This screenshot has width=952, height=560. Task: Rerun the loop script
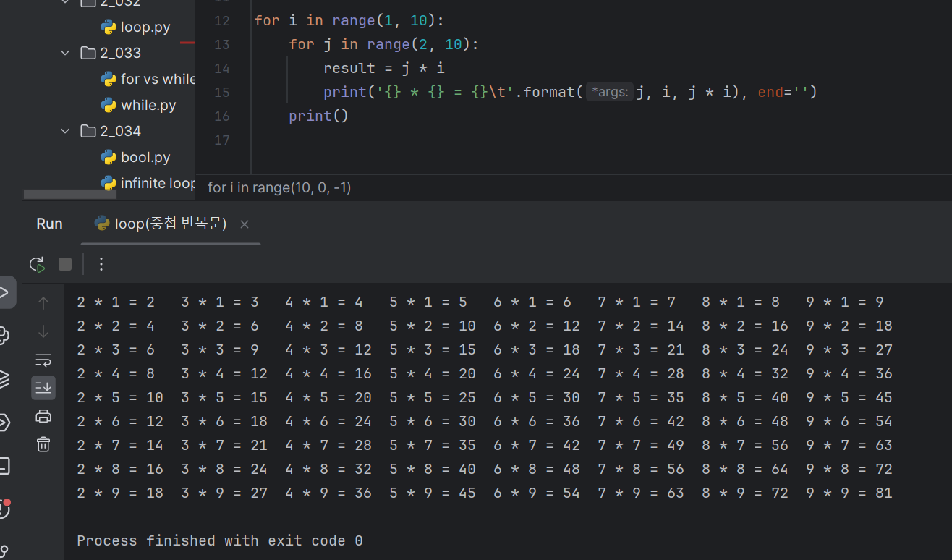pyautogui.click(x=37, y=264)
